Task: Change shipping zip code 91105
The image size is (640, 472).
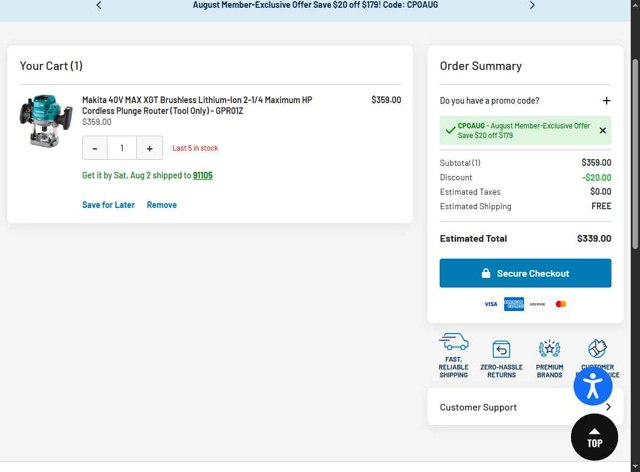Action: click(202, 176)
